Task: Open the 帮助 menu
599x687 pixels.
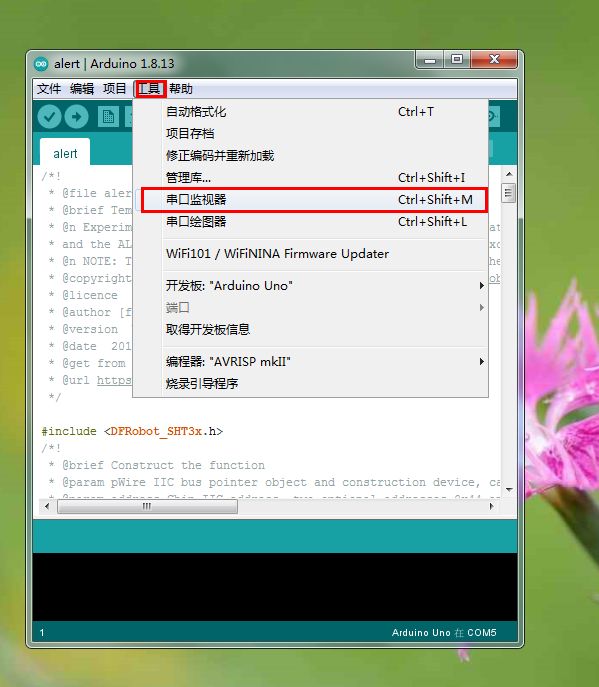Action: tap(181, 89)
